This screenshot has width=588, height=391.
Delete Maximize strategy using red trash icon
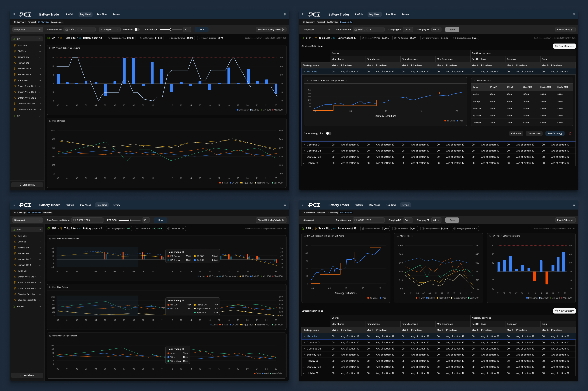pyautogui.click(x=570, y=134)
